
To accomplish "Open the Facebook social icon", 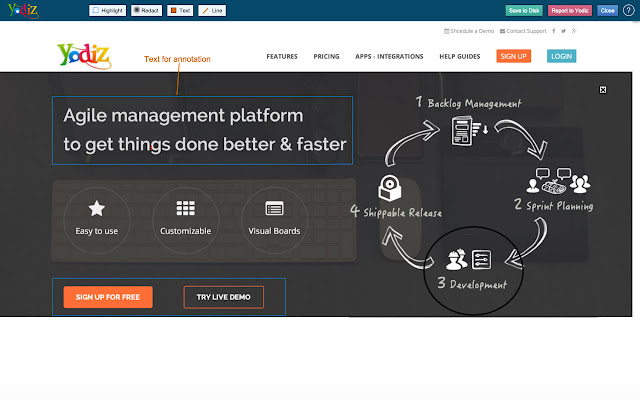I will 554,31.
